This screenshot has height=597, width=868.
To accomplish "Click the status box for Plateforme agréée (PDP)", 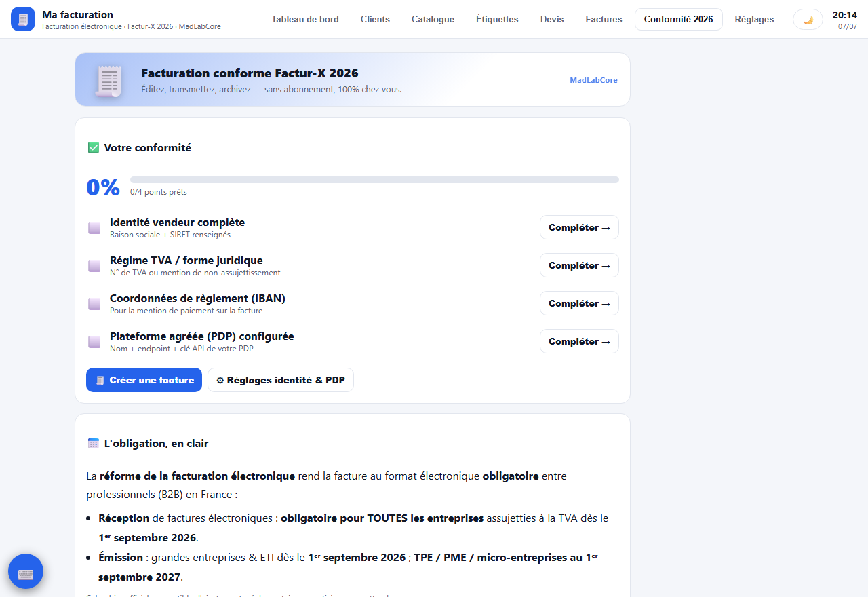I will click(94, 342).
